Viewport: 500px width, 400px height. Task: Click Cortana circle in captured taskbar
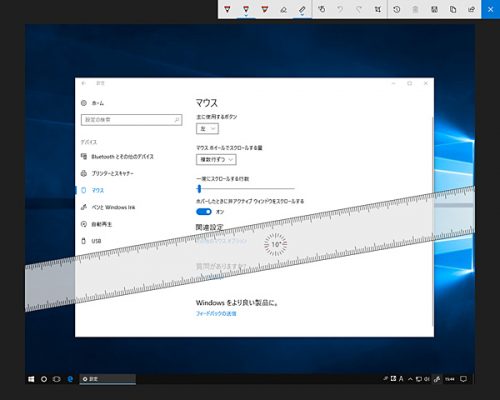[44, 379]
